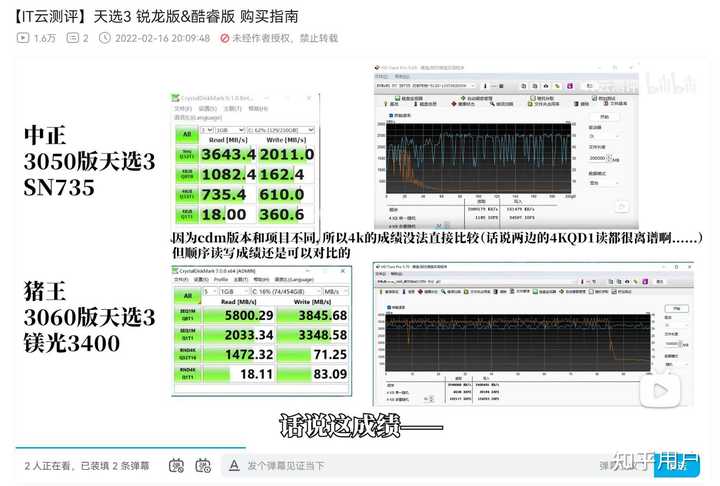Open the '设置(S)' menu in upper CrystalDiskMark

tap(208, 108)
